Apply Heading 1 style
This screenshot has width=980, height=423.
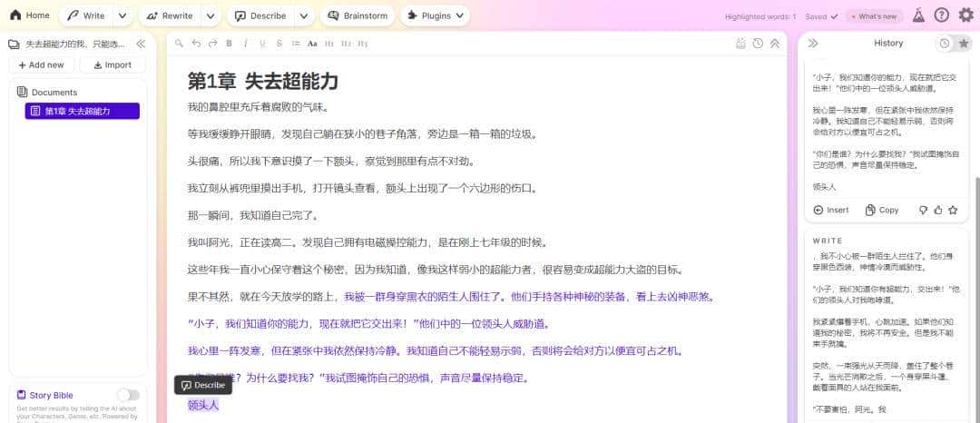(329, 43)
